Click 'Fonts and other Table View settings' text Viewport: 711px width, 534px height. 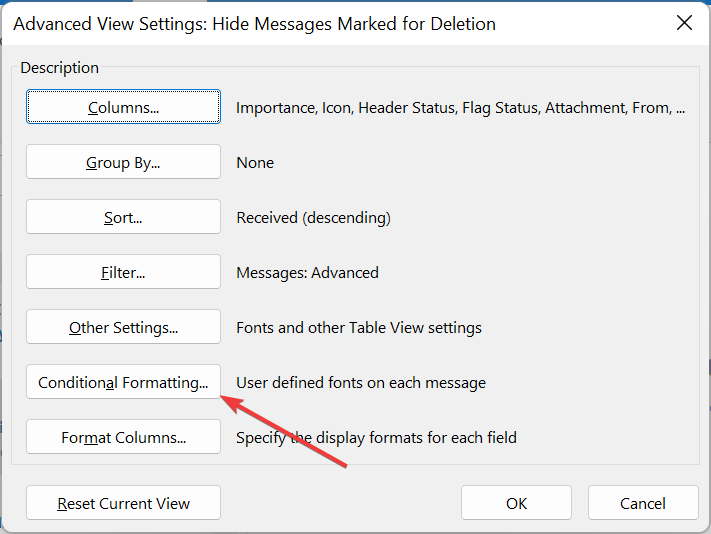coord(359,328)
